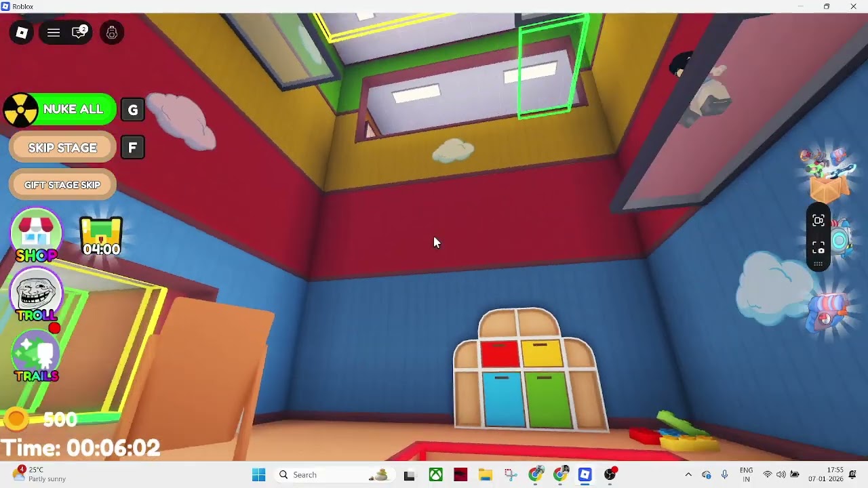Viewport: 868px width, 488px height.
Task: Open the Roblox chat icon
Action: pyautogui.click(x=79, y=32)
